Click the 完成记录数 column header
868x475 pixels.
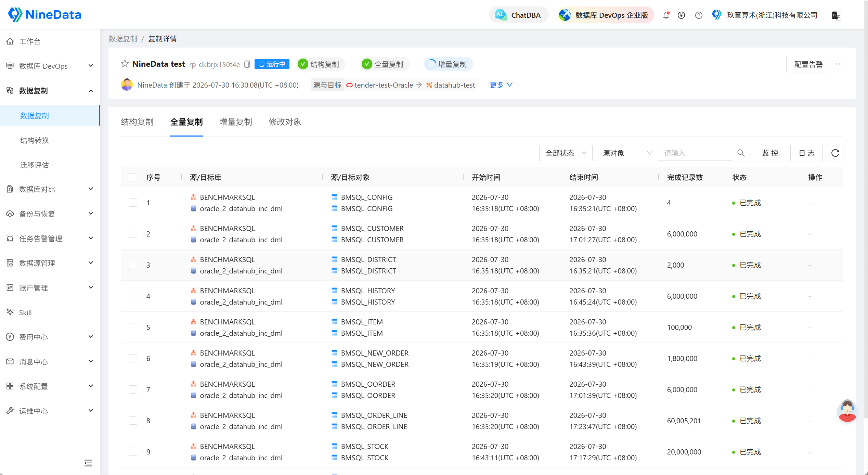[685, 177]
